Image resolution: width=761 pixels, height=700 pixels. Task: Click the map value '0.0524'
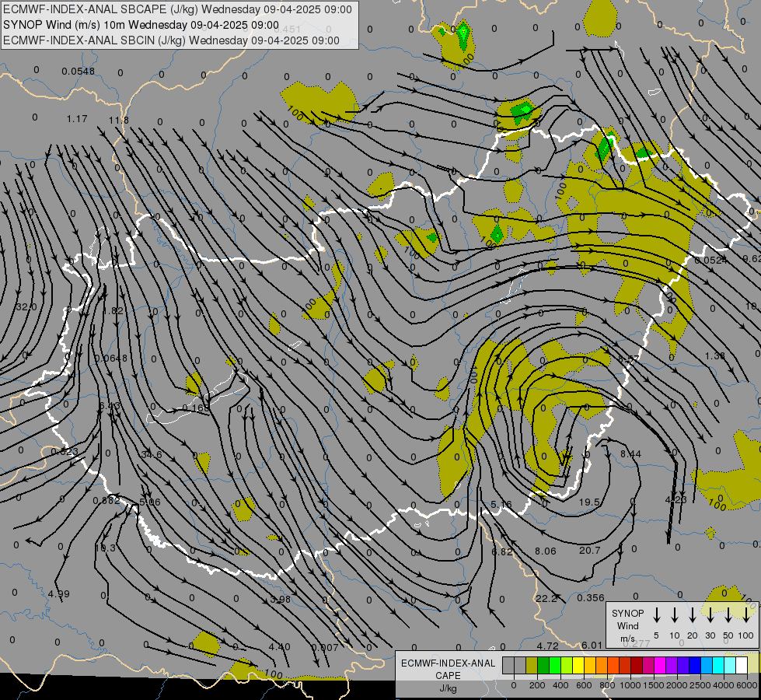tap(710, 260)
